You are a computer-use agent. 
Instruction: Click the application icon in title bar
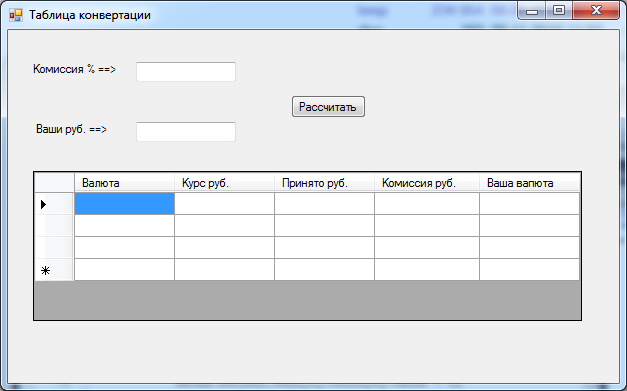click(x=16, y=15)
